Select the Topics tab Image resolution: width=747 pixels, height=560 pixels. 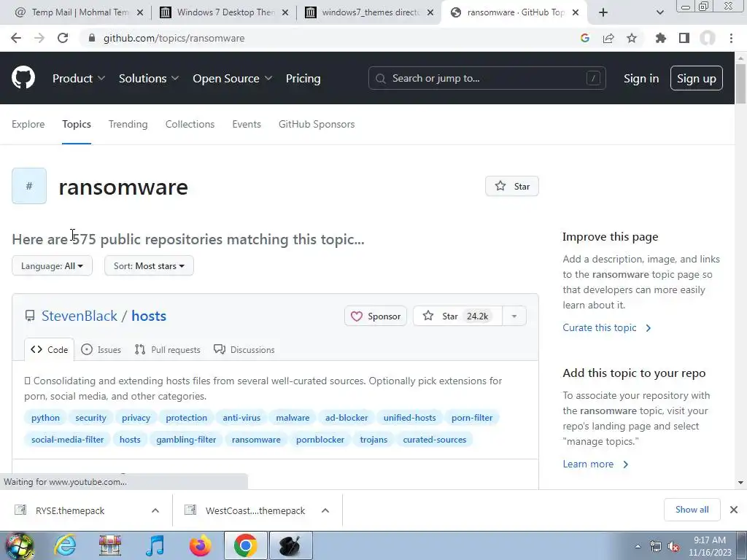[x=76, y=124]
